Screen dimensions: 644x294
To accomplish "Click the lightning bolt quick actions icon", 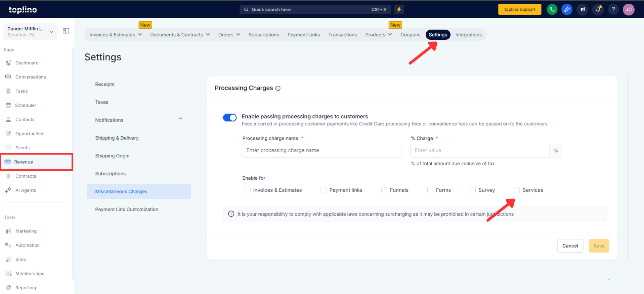I will coord(399,9).
